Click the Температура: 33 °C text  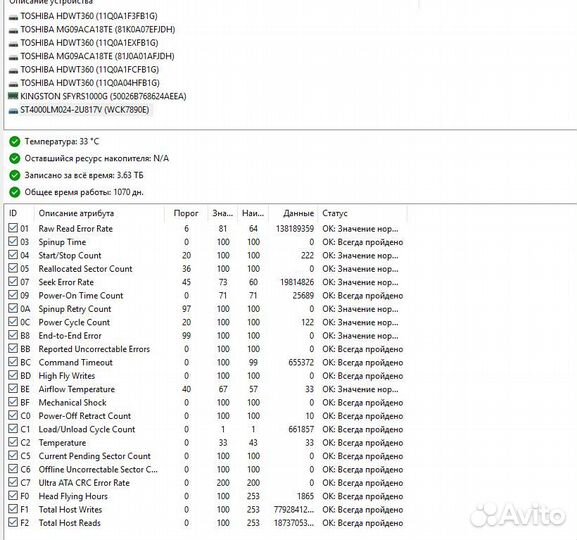click(62, 141)
